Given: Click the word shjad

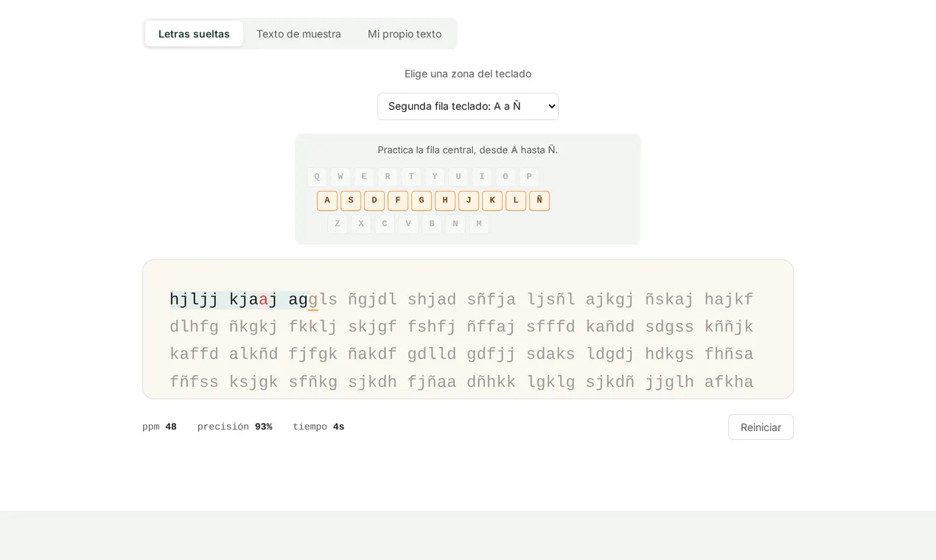Looking at the screenshot, I should point(432,300).
